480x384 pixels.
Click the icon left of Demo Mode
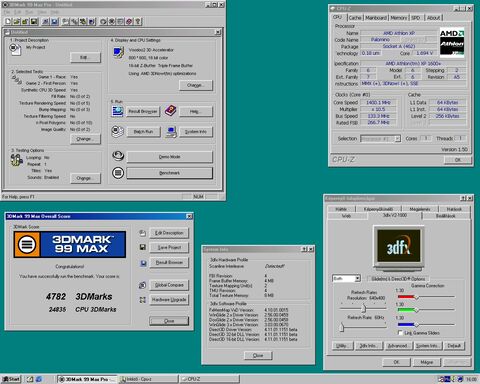(118, 156)
